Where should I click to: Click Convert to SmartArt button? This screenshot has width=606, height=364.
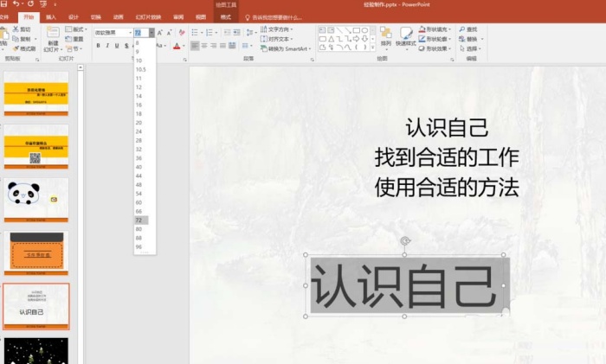(x=287, y=49)
